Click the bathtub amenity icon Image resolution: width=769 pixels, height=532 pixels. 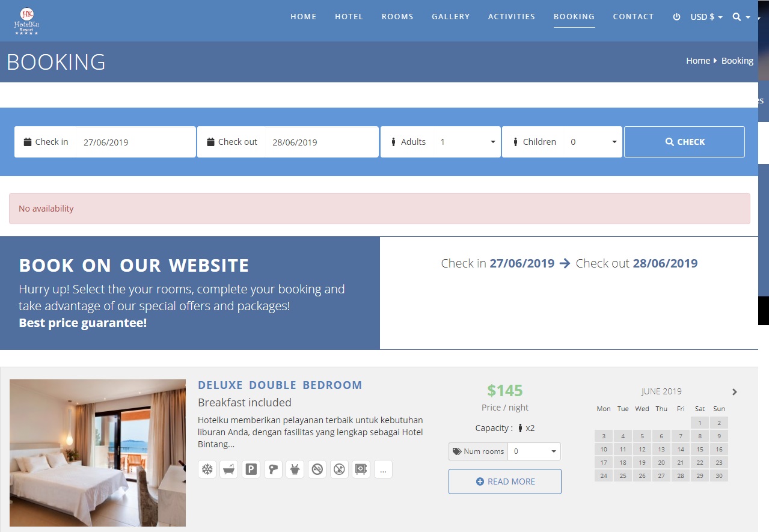click(x=228, y=469)
